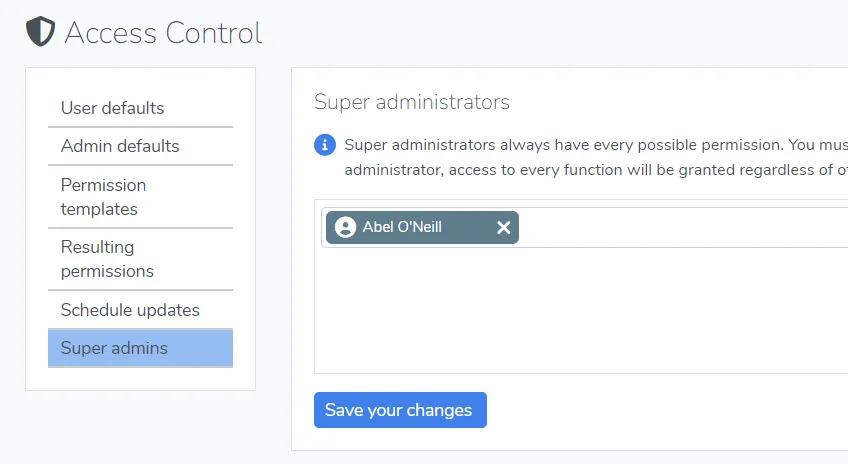Click the Access Control page title
Screen dimensions: 848x464
pos(163,33)
